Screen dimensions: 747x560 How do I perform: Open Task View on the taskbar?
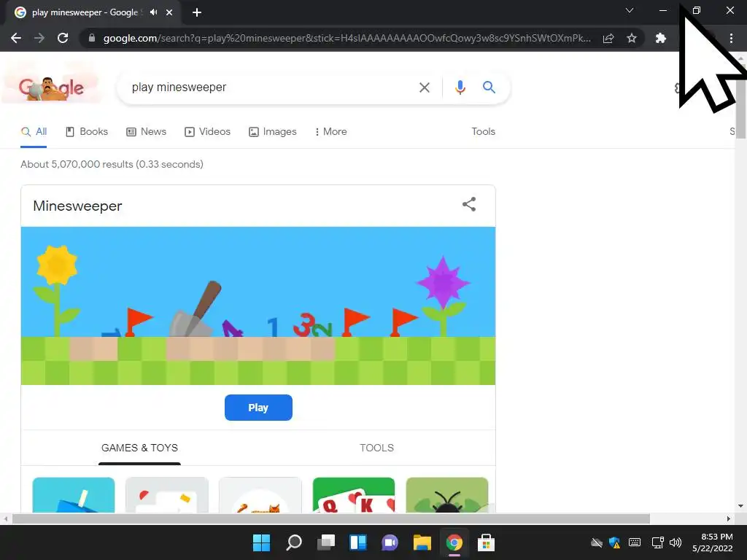pos(326,542)
